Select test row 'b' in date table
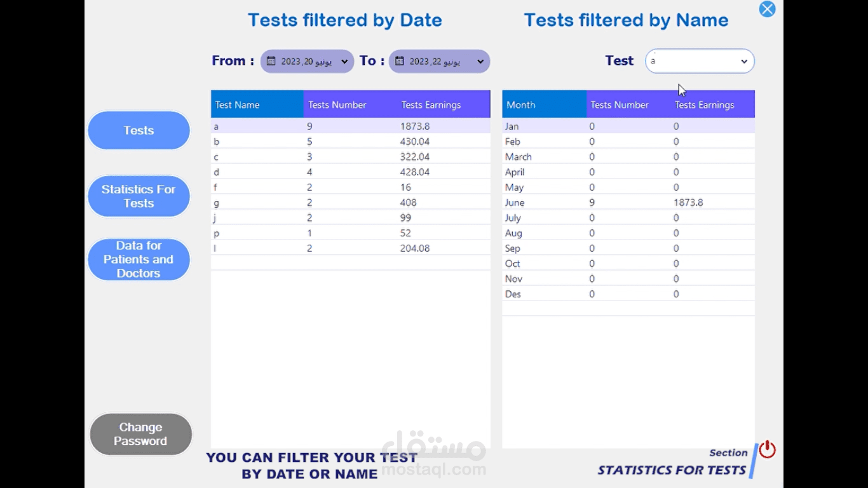This screenshot has width=868, height=488. (350, 142)
